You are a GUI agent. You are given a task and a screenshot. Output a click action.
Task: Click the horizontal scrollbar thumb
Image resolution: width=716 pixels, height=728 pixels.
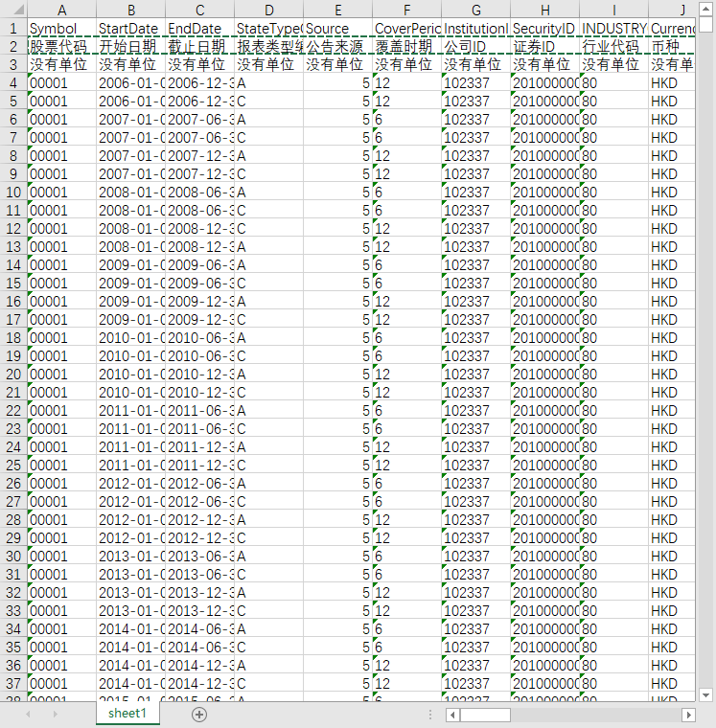pos(485,715)
